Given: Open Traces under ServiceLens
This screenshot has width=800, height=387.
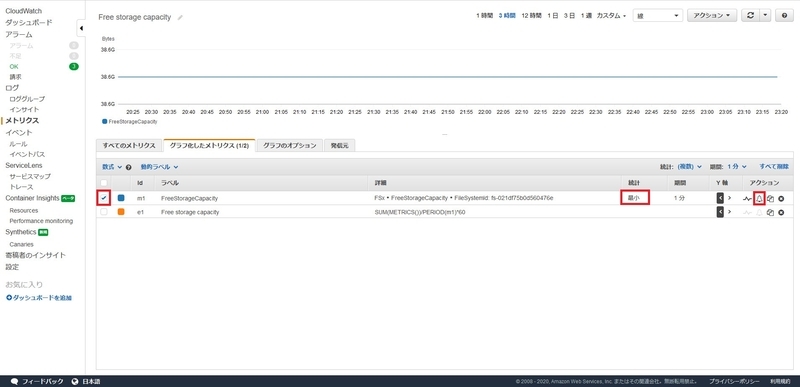Looking at the screenshot, I should [x=21, y=187].
